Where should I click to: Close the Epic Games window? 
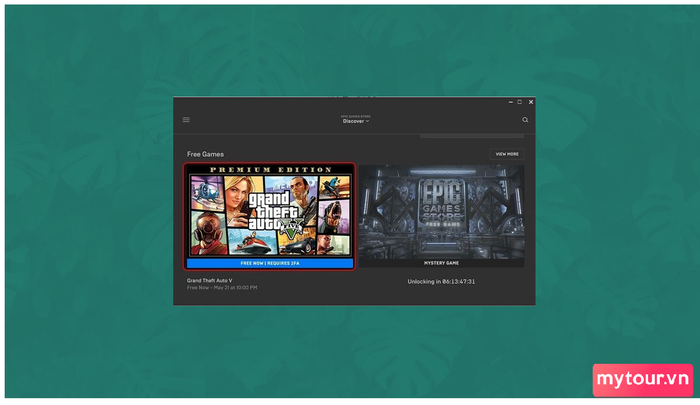pyautogui.click(x=531, y=102)
